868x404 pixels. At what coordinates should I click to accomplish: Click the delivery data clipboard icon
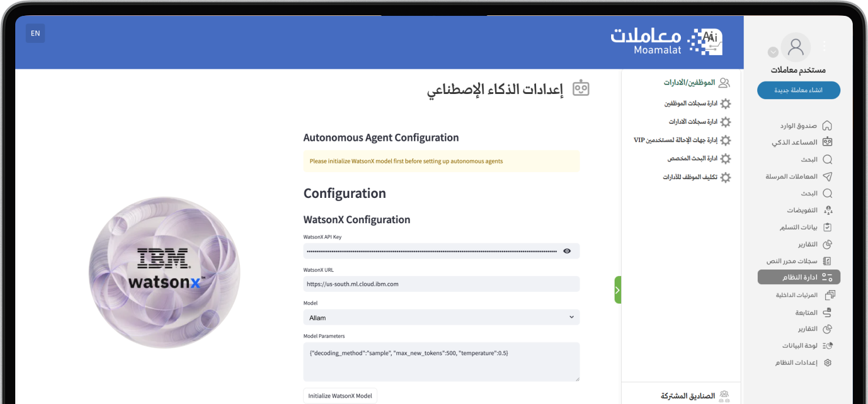[x=828, y=227]
